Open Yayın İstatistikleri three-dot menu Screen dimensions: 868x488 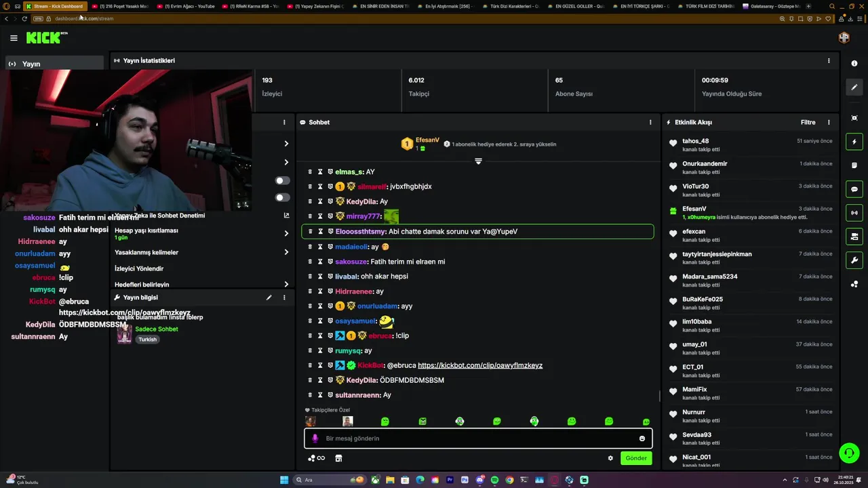(x=829, y=60)
